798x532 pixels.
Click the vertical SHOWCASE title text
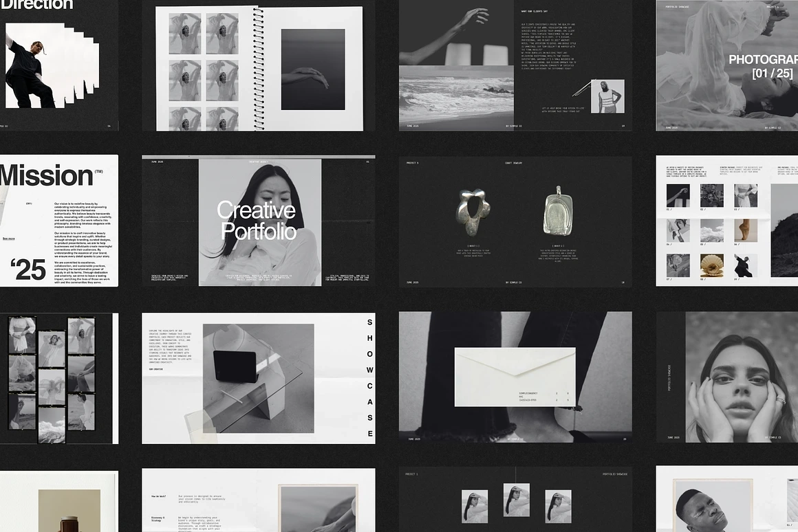[x=369, y=377]
